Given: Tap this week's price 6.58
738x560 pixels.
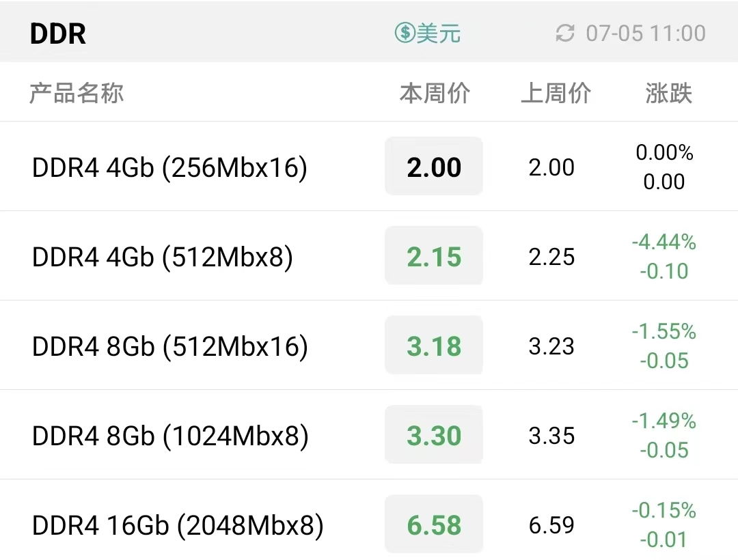Looking at the screenshot, I should pyautogui.click(x=434, y=524).
